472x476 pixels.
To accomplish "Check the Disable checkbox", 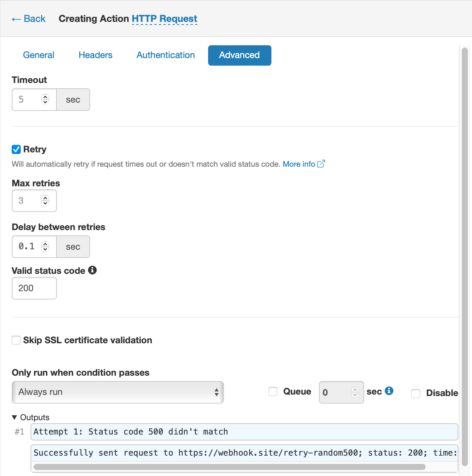I will [x=416, y=393].
